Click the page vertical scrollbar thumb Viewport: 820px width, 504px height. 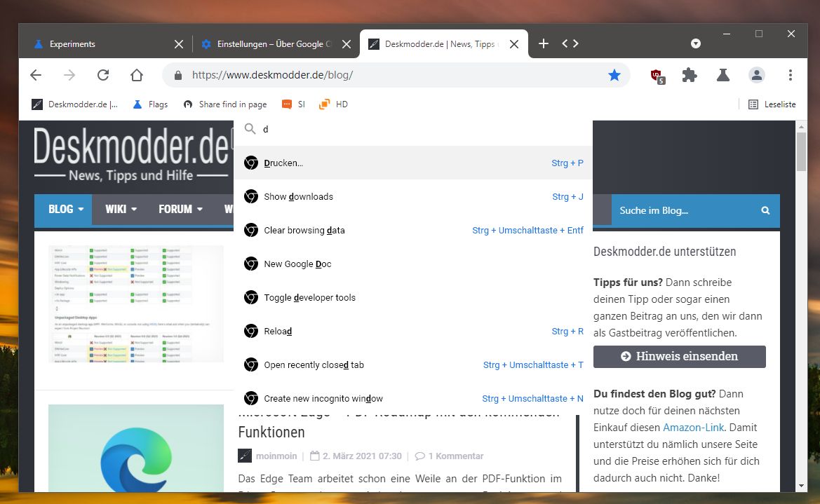click(x=801, y=151)
